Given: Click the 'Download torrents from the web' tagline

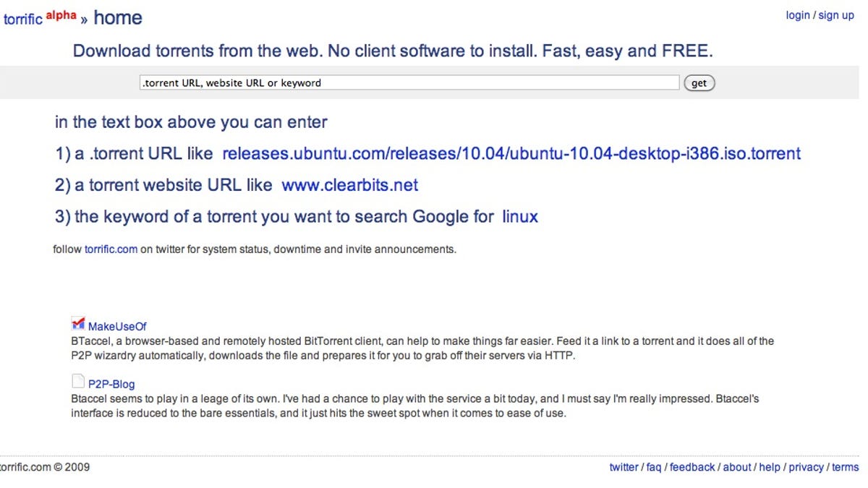Looking at the screenshot, I should [x=393, y=51].
